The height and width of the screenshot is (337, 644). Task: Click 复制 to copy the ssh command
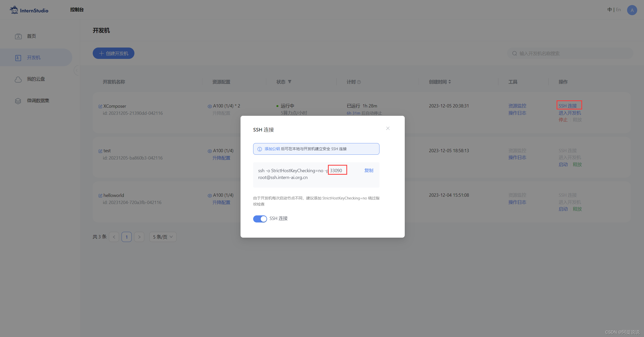coord(369,170)
